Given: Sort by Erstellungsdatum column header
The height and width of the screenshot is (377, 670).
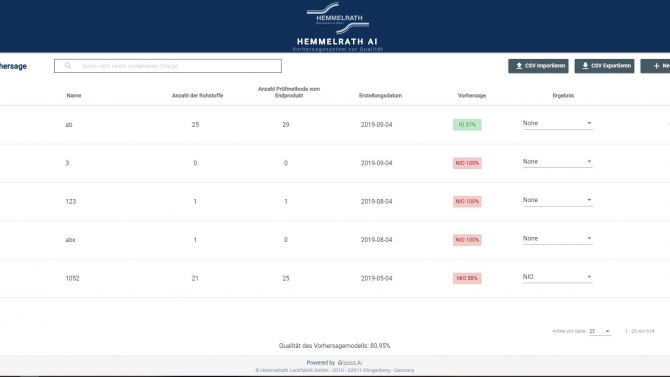Looking at the screenshot, I should (x=380, y=95).
